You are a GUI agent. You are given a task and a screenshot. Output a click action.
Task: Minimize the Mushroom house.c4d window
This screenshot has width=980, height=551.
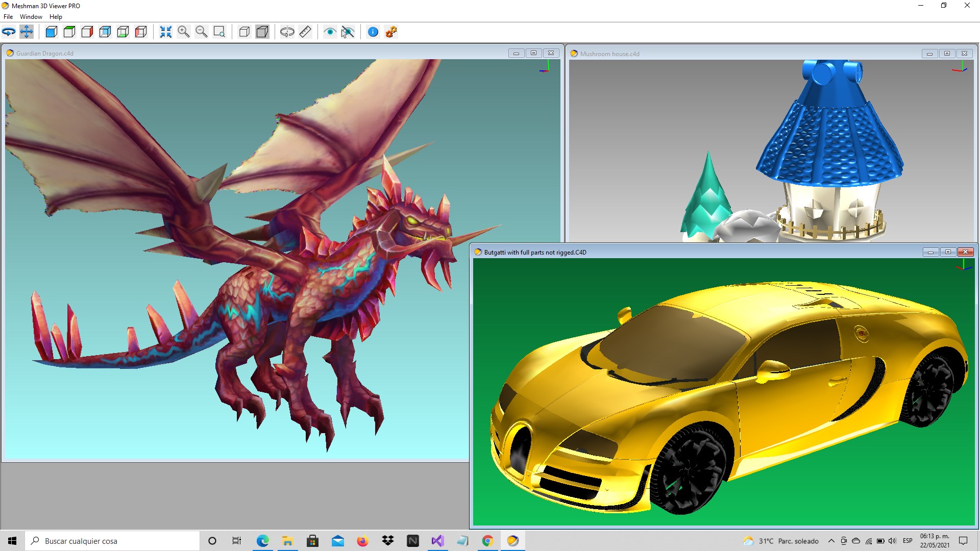pos(929,54)
